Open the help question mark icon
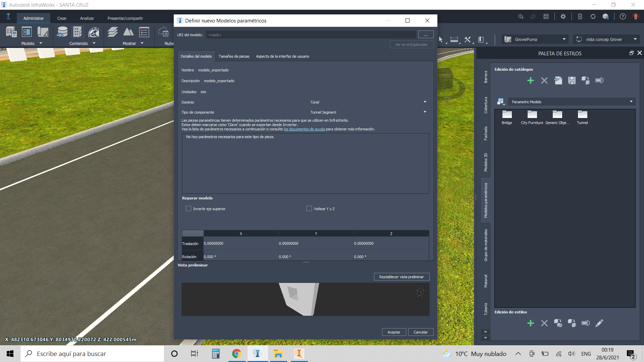644x362 pixels. (x=623, y=16)
